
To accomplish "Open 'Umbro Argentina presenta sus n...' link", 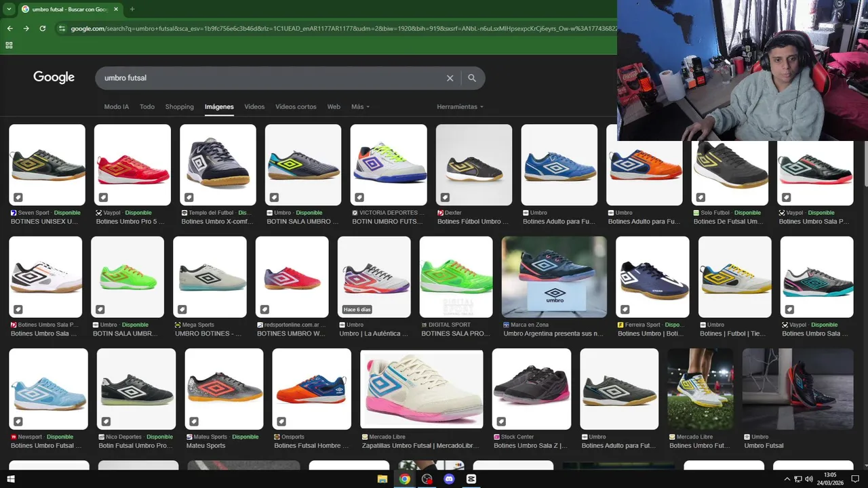I will pos(553,333).
